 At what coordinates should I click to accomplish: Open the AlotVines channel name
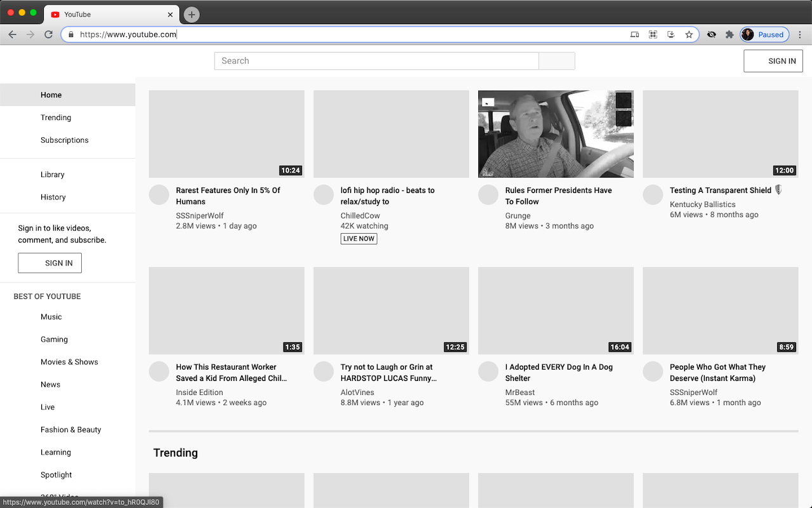(357, 392)
